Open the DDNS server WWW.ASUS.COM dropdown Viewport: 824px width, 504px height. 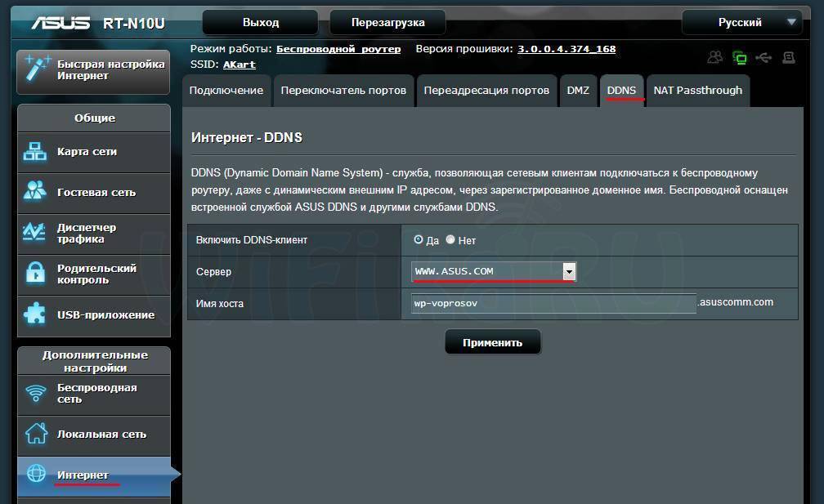pyautogui.click(x=569, y=271)
